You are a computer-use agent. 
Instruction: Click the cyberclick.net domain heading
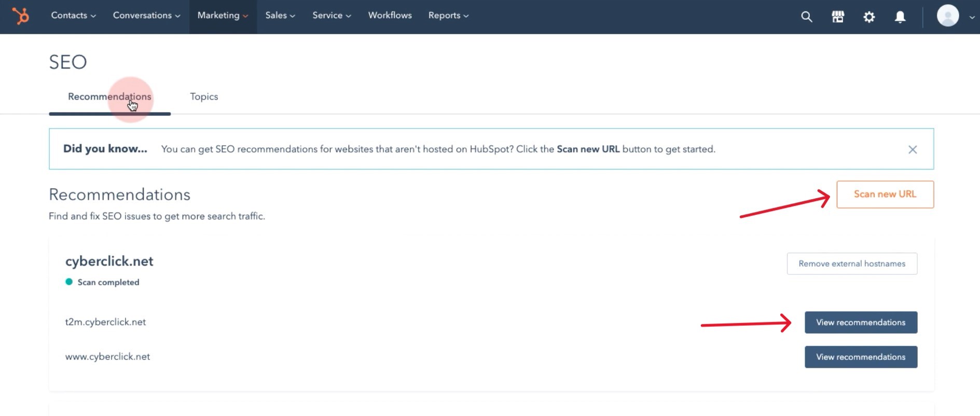point(109,261)
